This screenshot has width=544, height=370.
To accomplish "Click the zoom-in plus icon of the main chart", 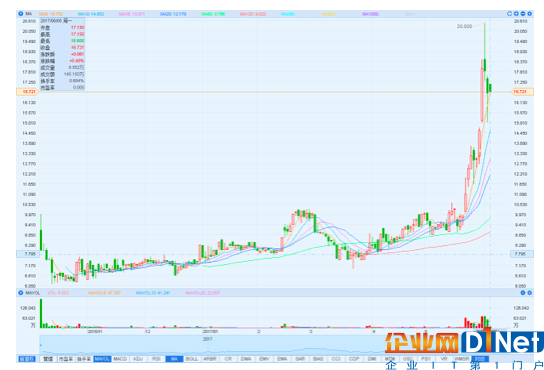I will pyautogui.click(x=516, y=14).
